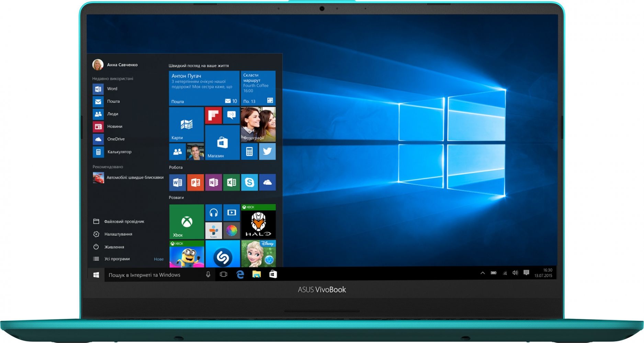Select Калькулятор in the recent list

119,152
